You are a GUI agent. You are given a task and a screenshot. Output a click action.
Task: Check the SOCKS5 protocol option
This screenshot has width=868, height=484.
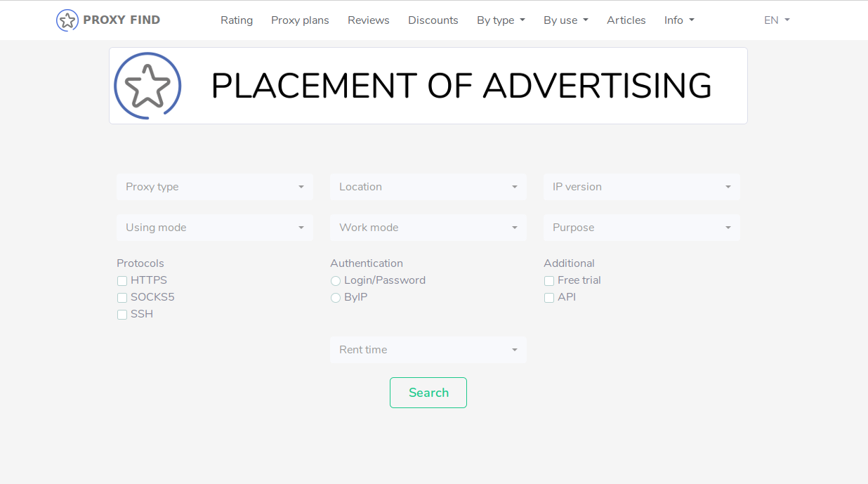(121, 297)
